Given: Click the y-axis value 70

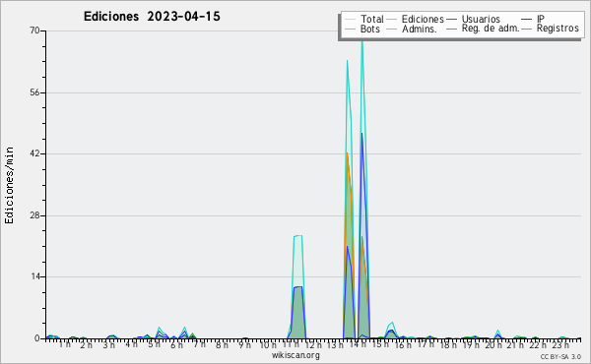Looking at the screenshot, I should pos(34,30).
